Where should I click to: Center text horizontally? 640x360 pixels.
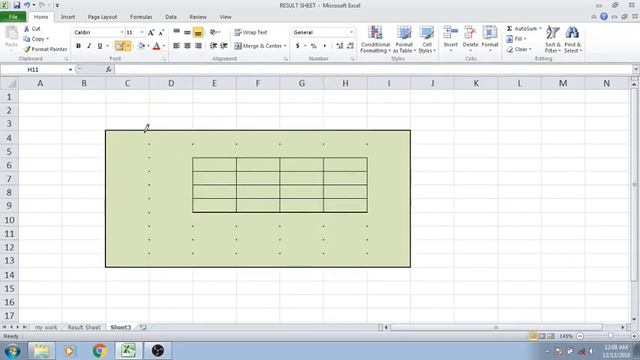tap(187, 46)
